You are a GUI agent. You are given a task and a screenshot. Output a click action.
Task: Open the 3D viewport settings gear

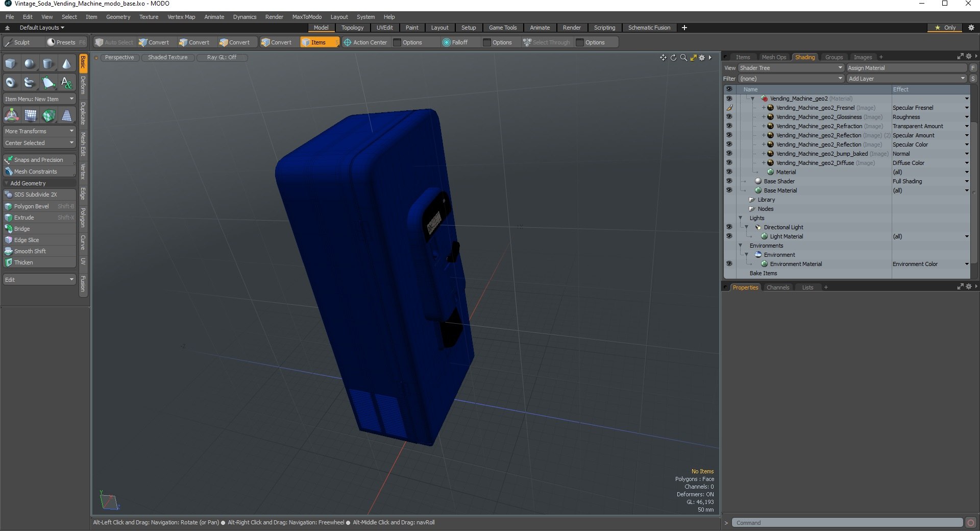702,58
